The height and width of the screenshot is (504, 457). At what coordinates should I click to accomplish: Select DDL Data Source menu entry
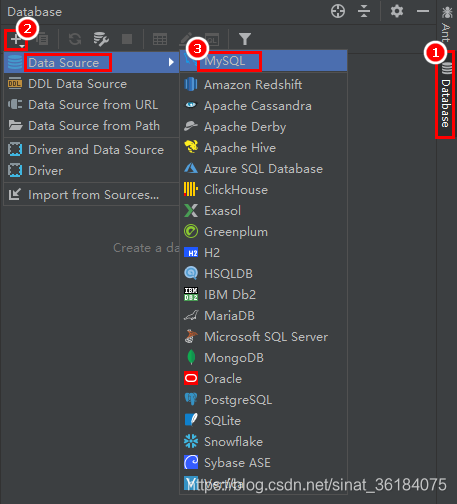click(91, 84)
